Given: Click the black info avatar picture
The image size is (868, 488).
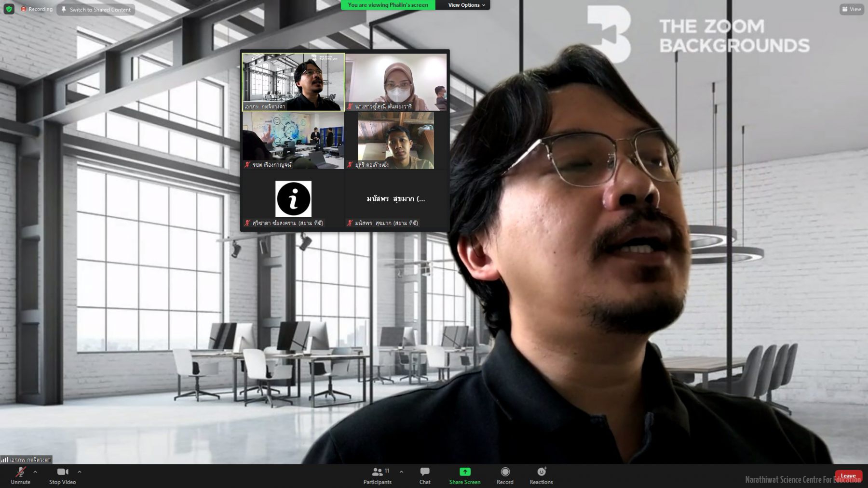Looking at the screenshot, I should (x=293, y=199).
